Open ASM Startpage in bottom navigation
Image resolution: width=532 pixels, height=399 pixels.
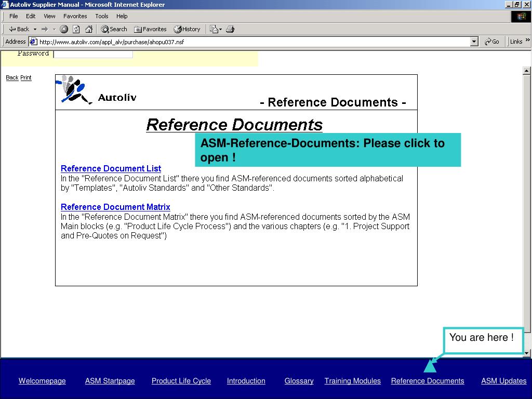110,381
